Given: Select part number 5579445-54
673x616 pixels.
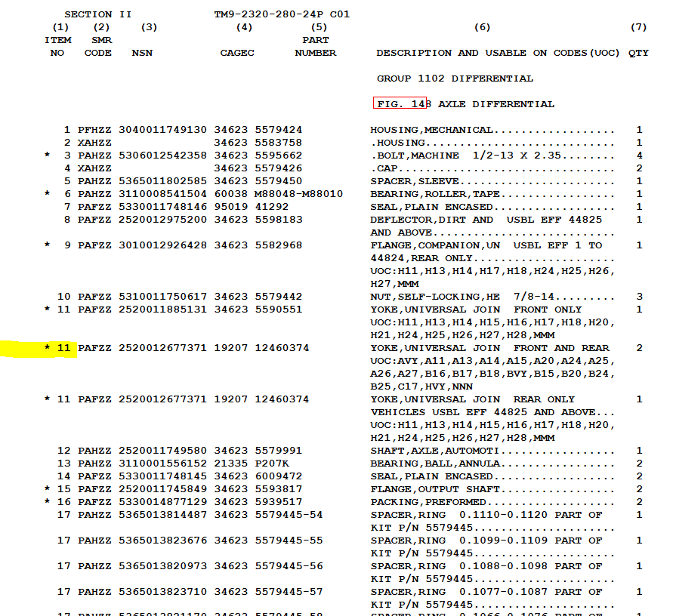Looking at the screenshot, I should tap(288, 515).
